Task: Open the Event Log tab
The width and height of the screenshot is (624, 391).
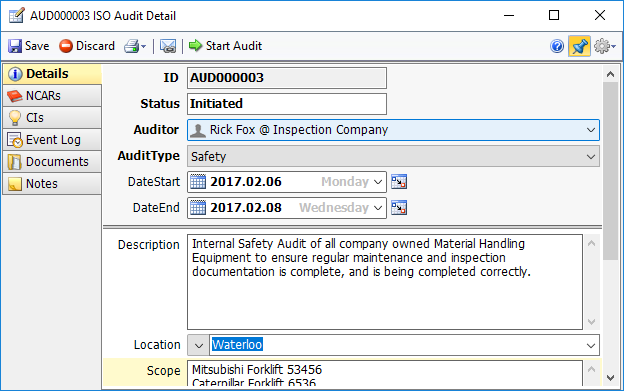Action: coord(52,140)
